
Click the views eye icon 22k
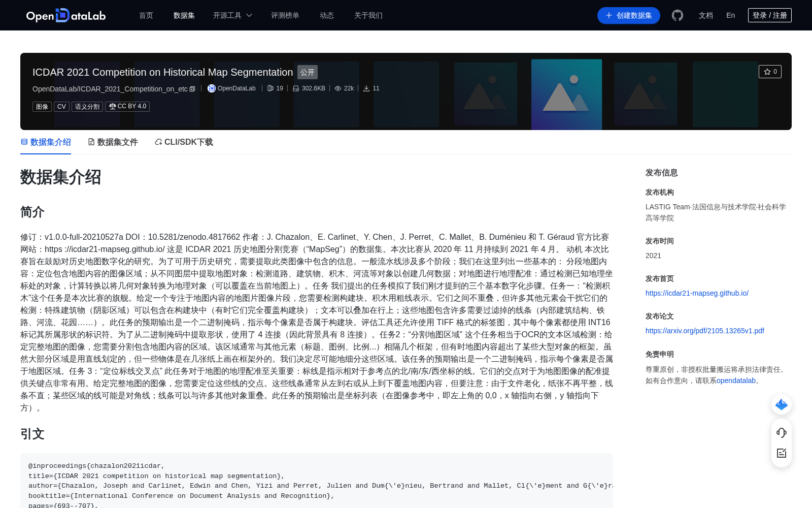tap(338, 88)
